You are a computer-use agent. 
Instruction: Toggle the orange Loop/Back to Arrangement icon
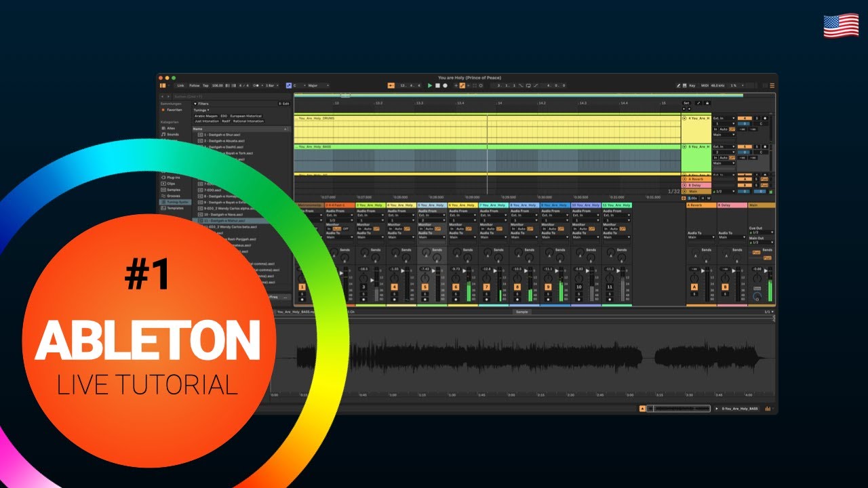[x=391, y=85]
